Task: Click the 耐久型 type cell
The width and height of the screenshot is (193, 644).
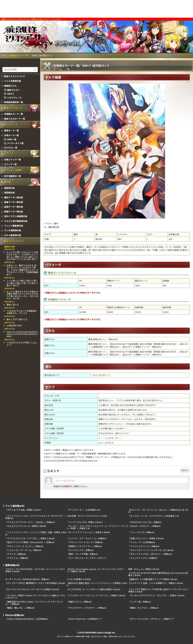Action: pos(105,239)
